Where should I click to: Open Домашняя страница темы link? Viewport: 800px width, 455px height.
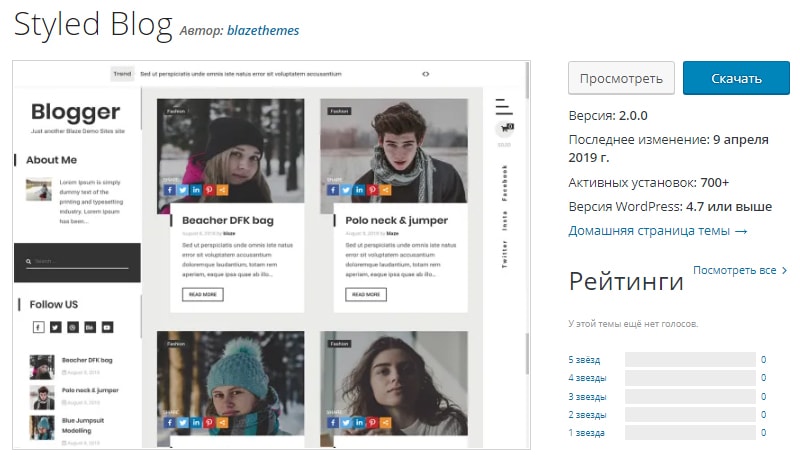coord(658,231)
